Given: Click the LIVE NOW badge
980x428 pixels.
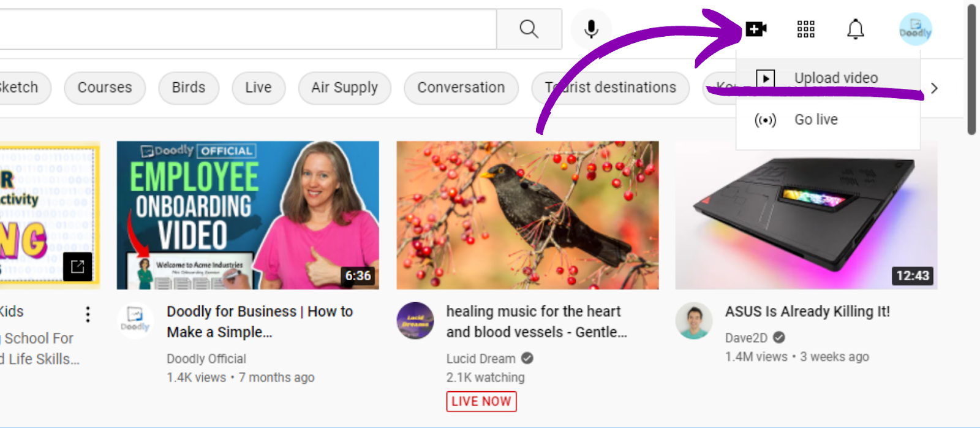Looking at the screenshot, I should 481,402.
